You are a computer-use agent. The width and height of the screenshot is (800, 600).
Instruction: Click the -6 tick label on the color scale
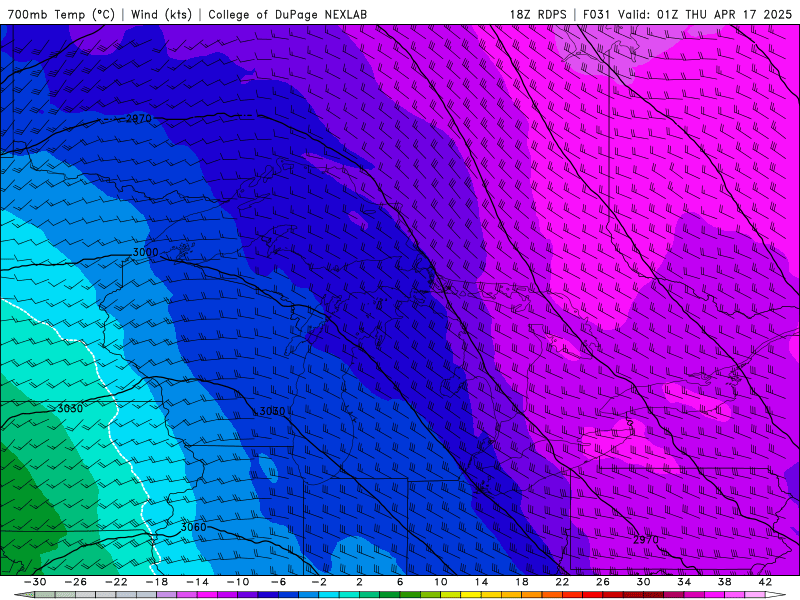click(x=279, y=582)
